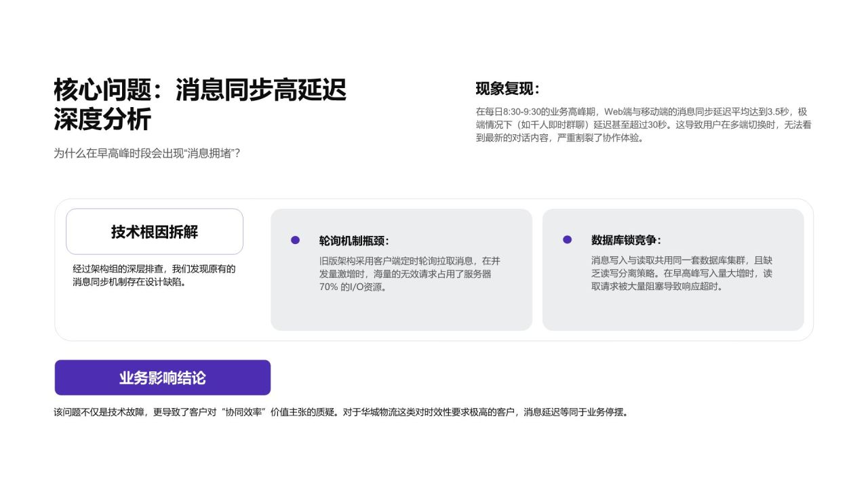The image size is (868, 488).
Task: Click the paragraph starting 旧版架构采用客户端定时轮询
Action: 410,274
